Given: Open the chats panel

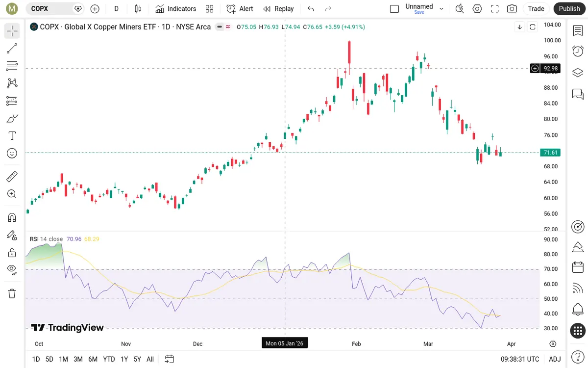Looking at the screenshot, I should coord(578,94).
